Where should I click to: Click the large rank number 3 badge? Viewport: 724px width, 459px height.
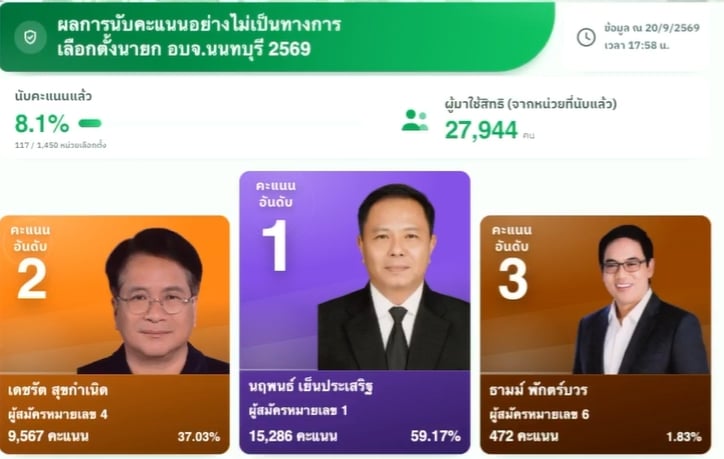[513, 278]
